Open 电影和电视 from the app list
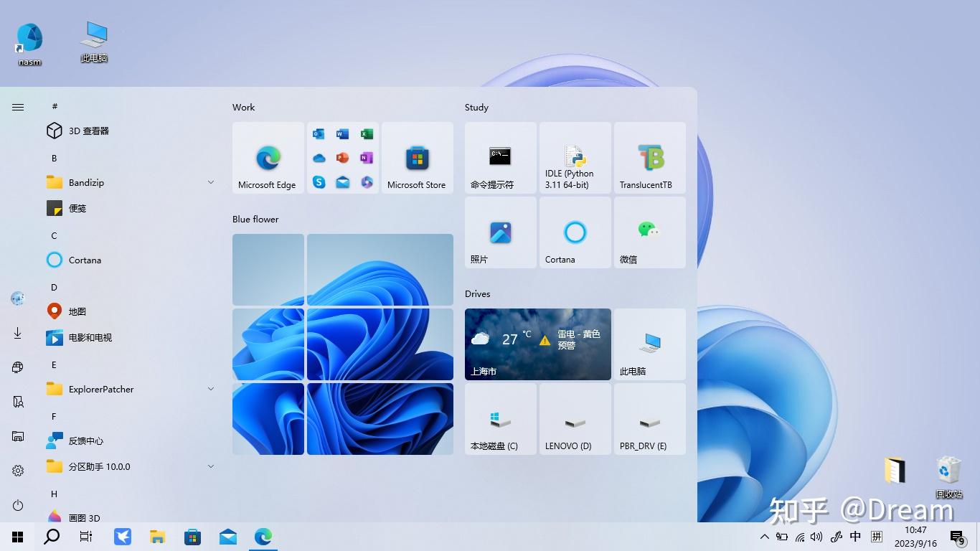The width and height of the screenshot is (980, 551). [131, 337]
